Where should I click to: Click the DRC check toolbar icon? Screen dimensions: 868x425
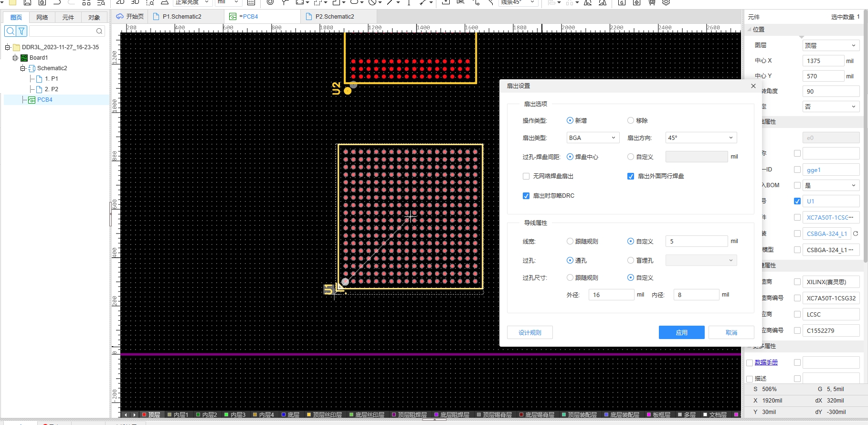coord(460,2)
